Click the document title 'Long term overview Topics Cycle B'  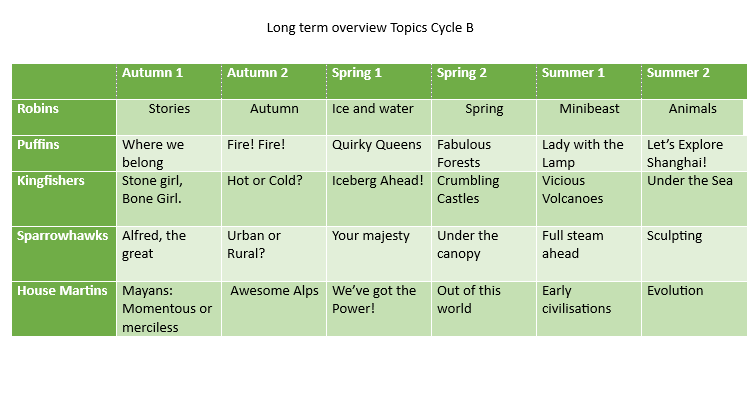click(x=370, y=27)
